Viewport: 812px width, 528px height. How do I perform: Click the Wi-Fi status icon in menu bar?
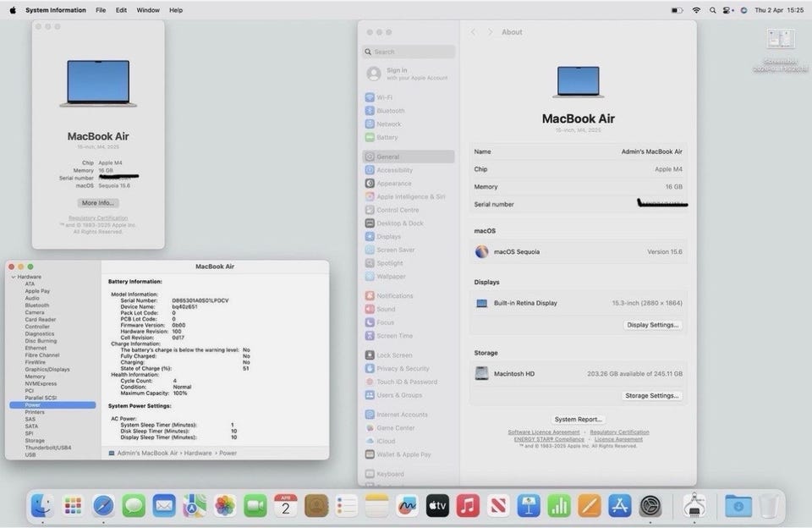(696, 10)
